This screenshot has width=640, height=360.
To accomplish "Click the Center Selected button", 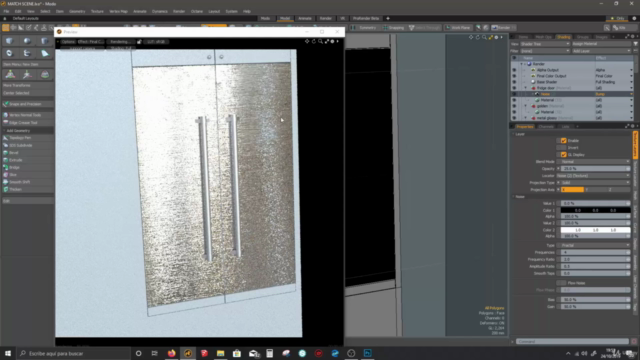I will pyautogui.click(x=27, y=93).
